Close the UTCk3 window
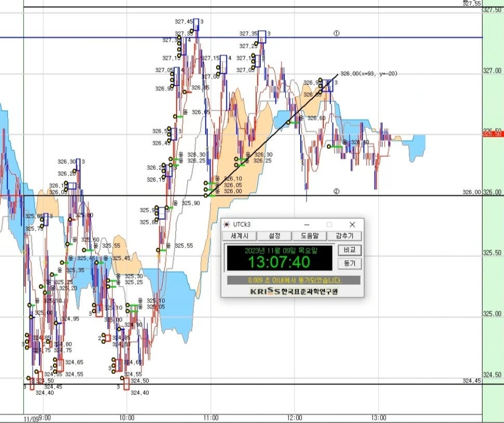The image size is (504, 423). click(x=352, y=224)
